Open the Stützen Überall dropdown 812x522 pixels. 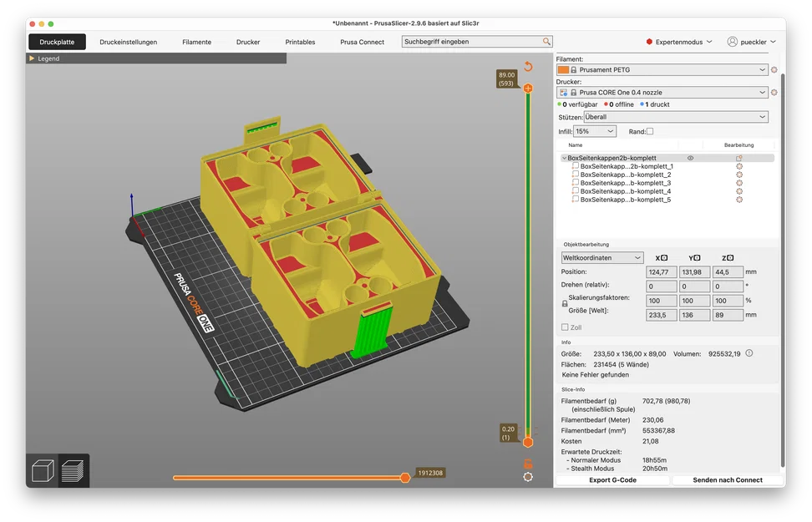(x=676, y=117)
